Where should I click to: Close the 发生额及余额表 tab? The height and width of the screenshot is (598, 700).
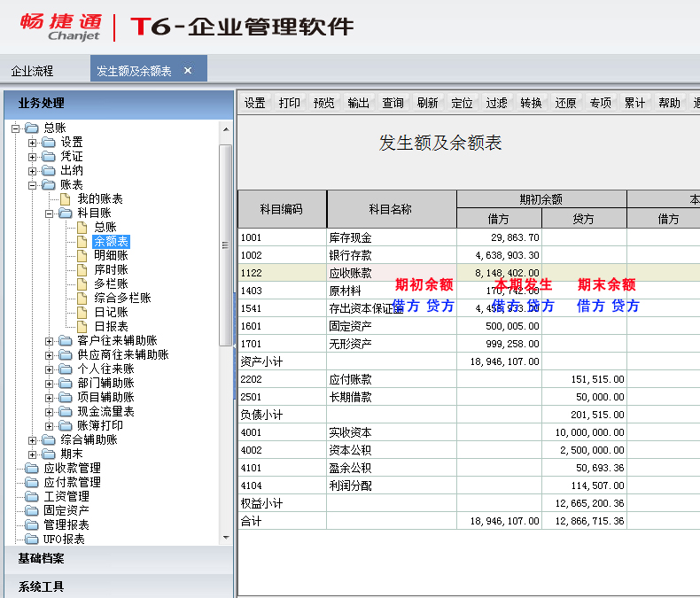point(188,71)
